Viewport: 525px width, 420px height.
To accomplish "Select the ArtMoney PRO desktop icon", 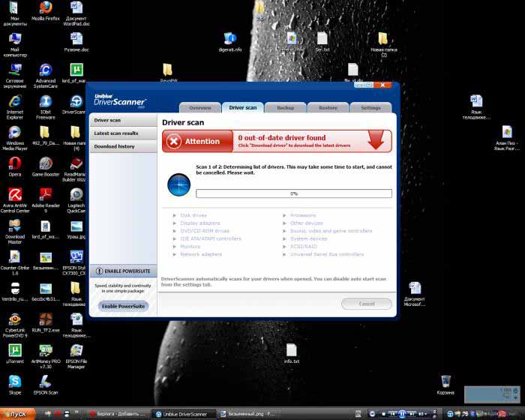I will point(46,356).
